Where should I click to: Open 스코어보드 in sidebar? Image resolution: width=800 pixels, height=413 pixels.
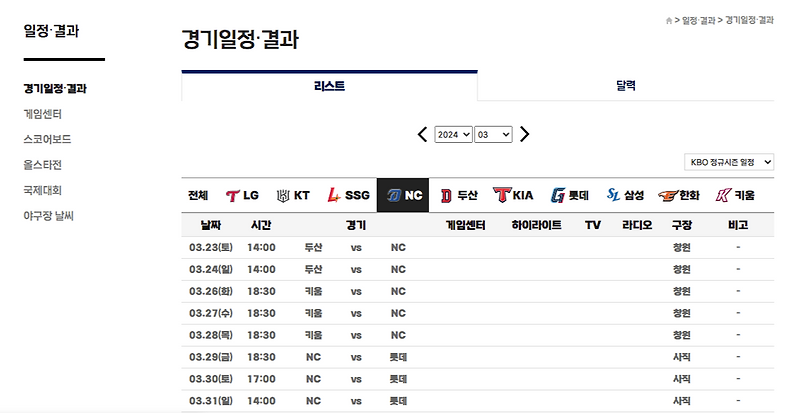coord(47,139)
